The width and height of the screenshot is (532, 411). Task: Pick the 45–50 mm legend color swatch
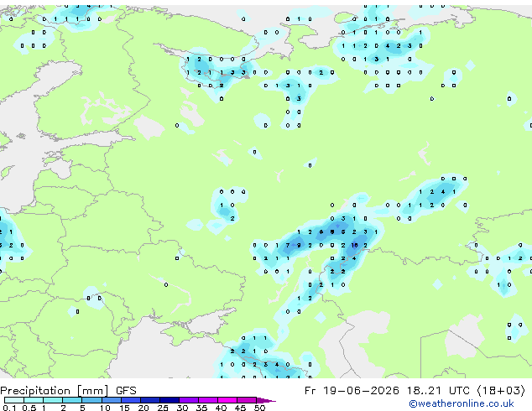[x=247, y=400]
